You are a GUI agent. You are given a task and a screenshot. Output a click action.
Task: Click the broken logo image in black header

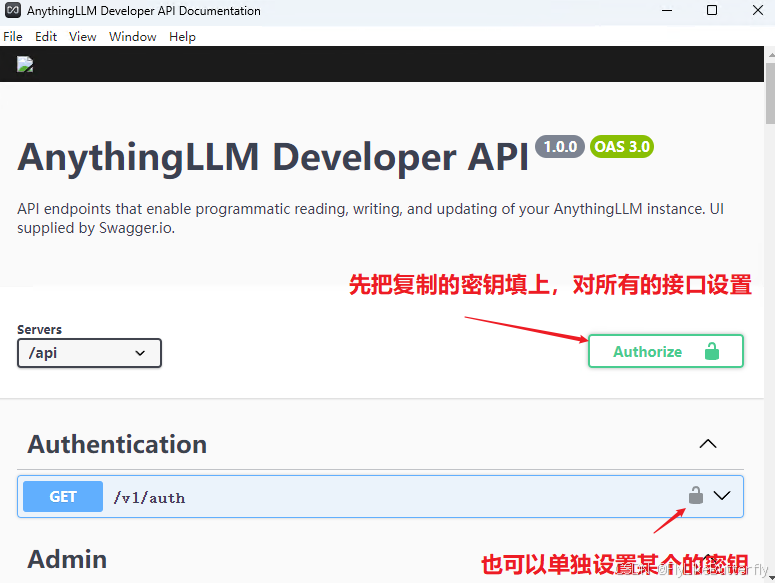point(25,64)
